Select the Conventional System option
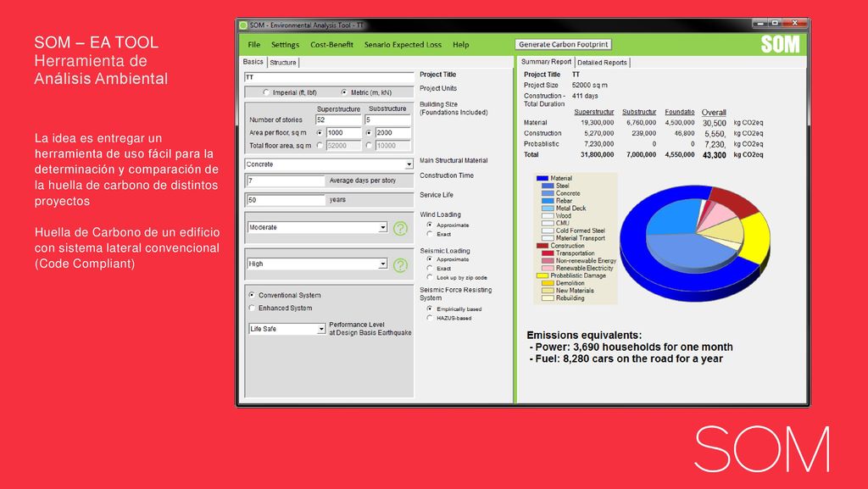This screenshot has height=489, width=868. point(253,296)
